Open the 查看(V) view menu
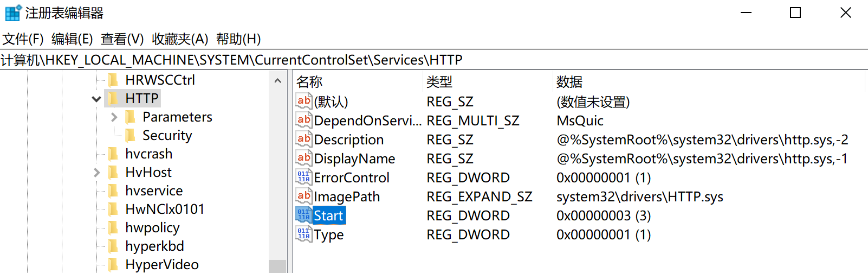This screenshot has width=868, height=273. [x=122, y=39]
